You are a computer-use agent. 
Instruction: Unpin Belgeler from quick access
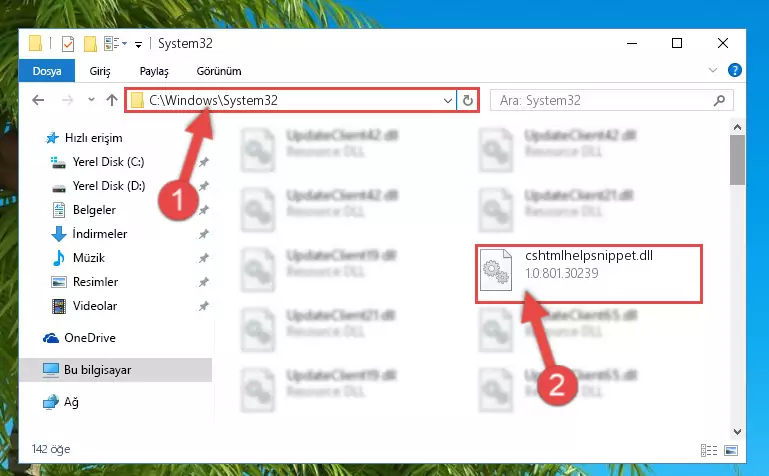204,210
